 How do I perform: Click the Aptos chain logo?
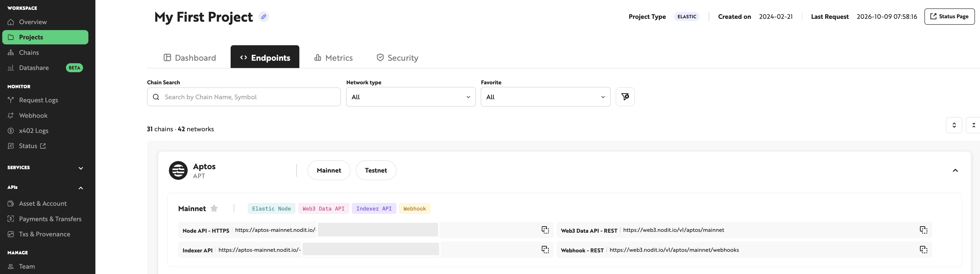(x=178, y=170)
